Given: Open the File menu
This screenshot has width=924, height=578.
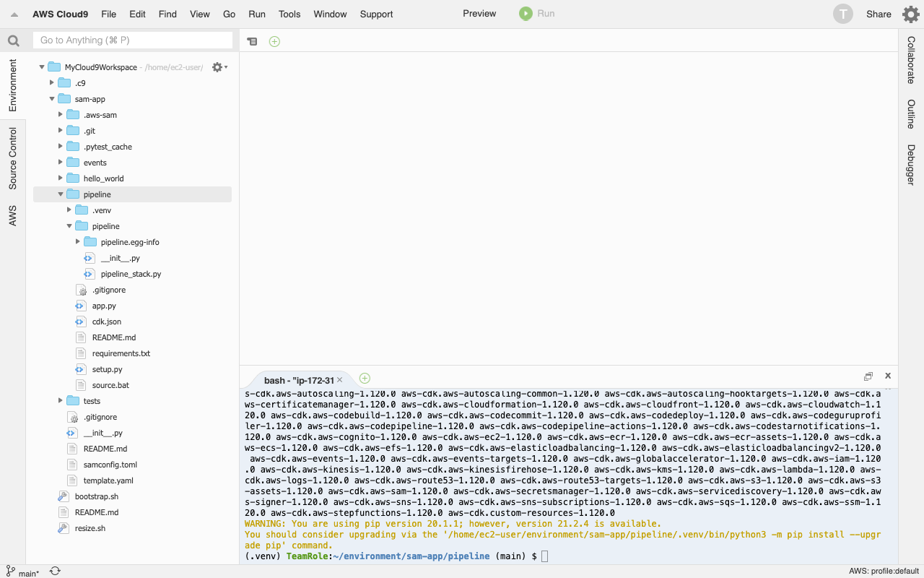Looking at the screenshot, I should [x=108, y=14].
